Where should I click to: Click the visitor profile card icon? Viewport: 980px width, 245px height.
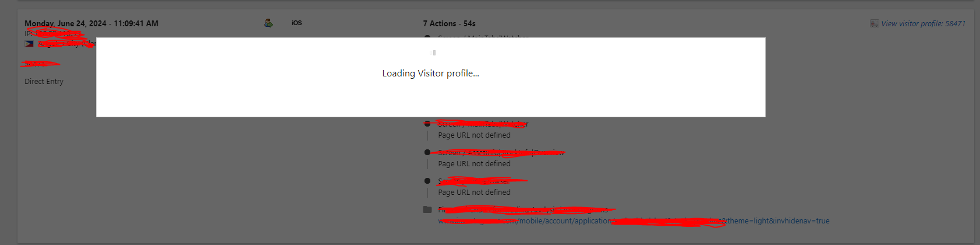pos(874,23)
